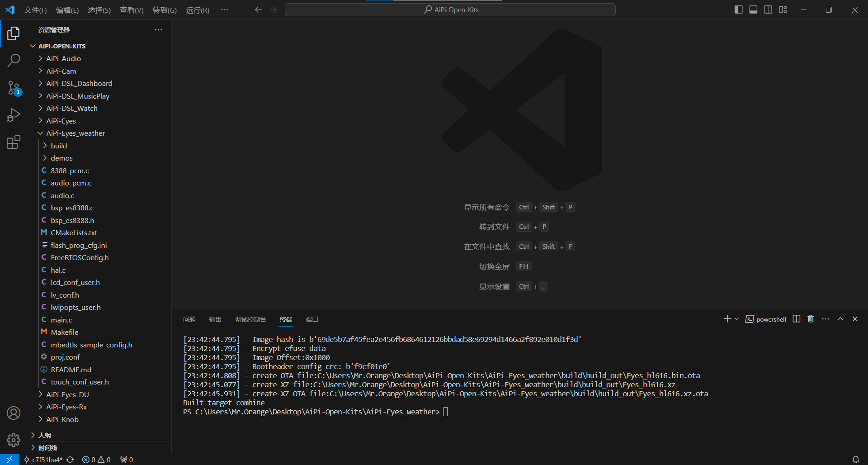868x465 pixels.
Task: Open the Manage gear icon
Action: [14, 440]
